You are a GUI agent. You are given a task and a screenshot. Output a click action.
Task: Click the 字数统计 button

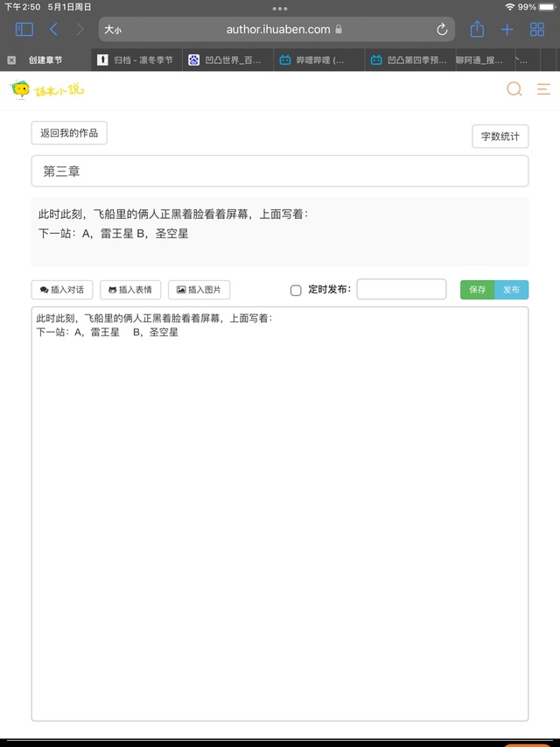[500, 137]
